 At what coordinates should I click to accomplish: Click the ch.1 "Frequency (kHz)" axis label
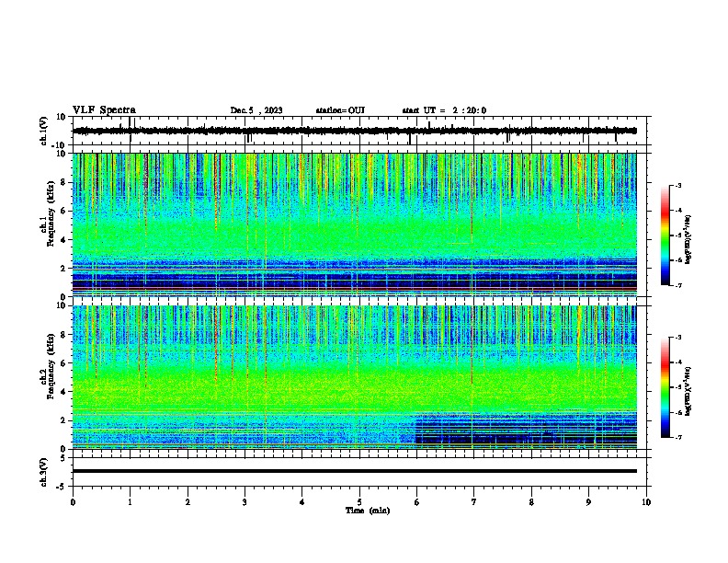[51, 213]
